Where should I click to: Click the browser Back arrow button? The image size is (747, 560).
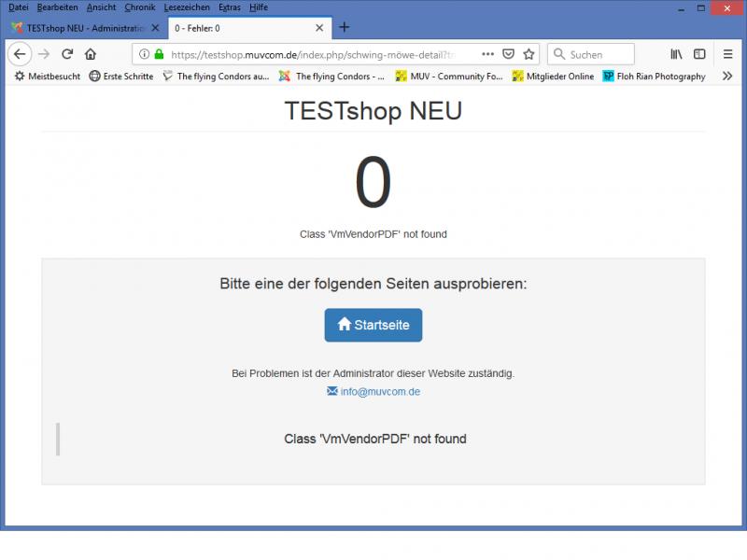point(20,54)
